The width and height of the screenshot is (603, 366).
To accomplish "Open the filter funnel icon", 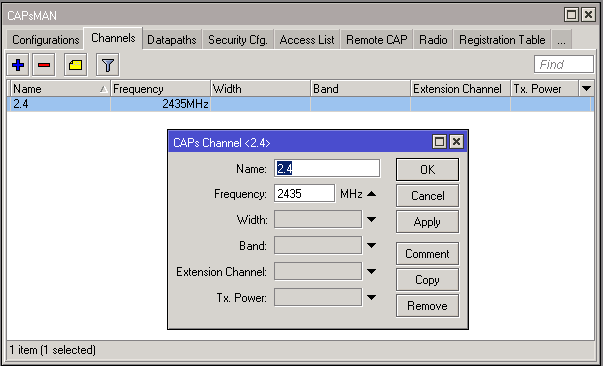I will 108,65.
